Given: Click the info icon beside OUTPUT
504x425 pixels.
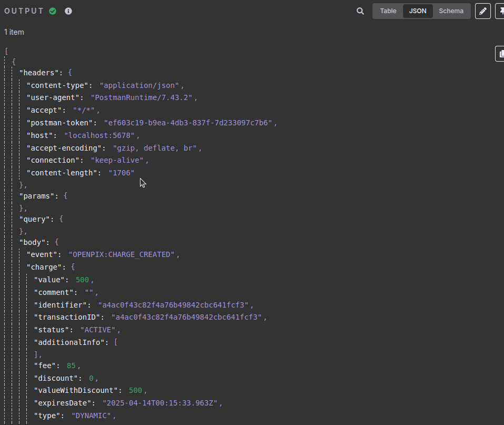Looking at the screenshot, I should point(68,11).
